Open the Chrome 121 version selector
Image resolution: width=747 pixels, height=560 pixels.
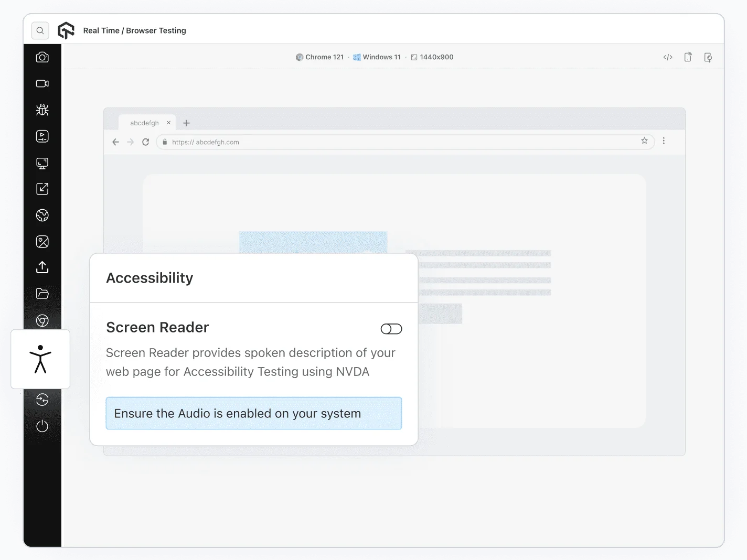[320, 57]
